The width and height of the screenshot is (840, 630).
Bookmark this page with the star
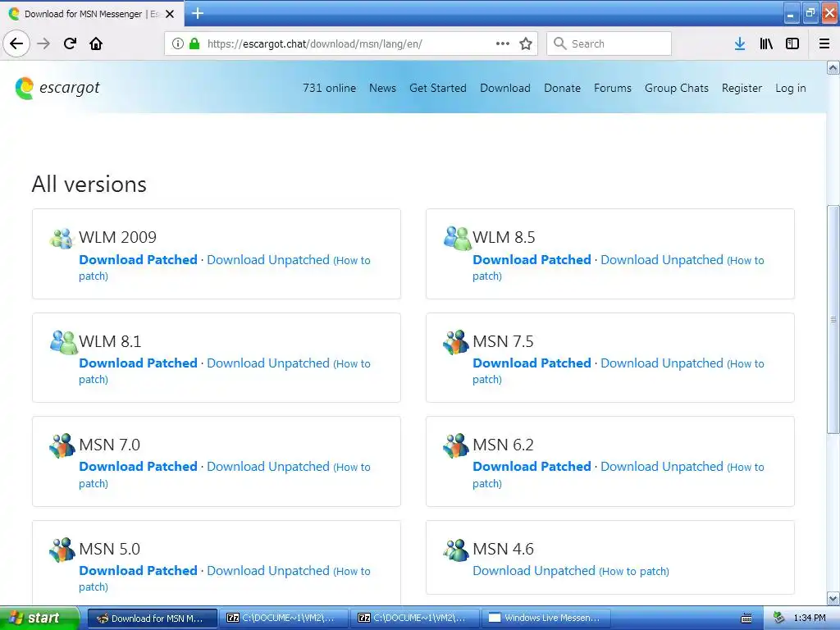526,43
